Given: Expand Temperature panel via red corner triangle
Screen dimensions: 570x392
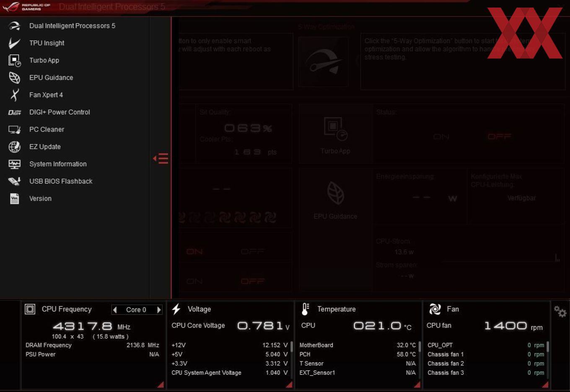Looking at the screenshot, I should tap(417, 384).
